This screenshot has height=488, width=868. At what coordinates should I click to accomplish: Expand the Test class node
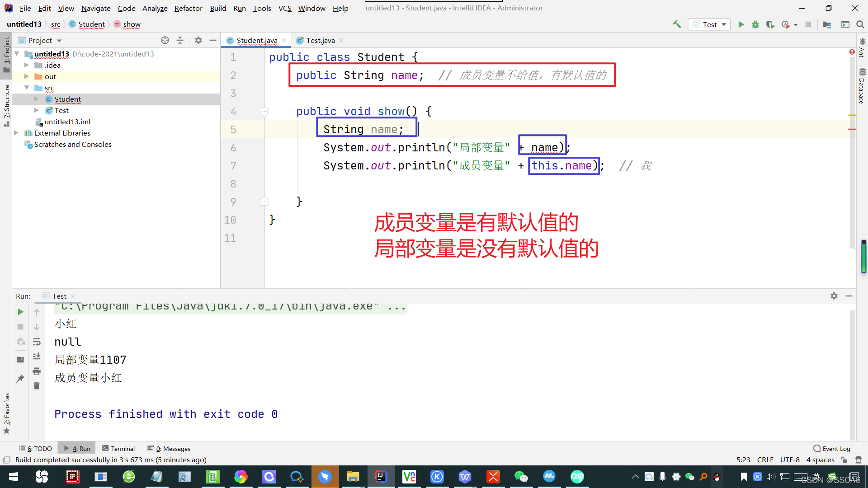(x=37, y=110)
